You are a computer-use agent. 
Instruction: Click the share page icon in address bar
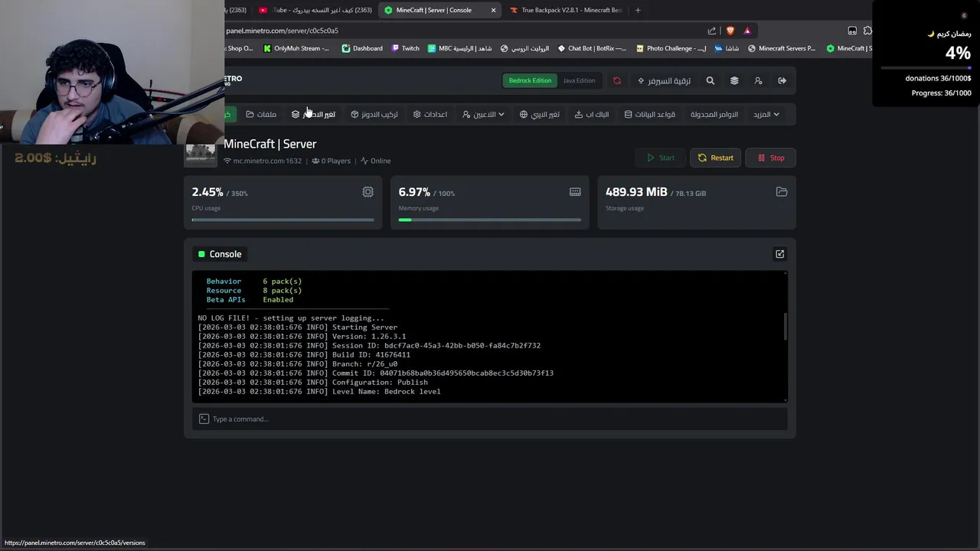(712, 31)
